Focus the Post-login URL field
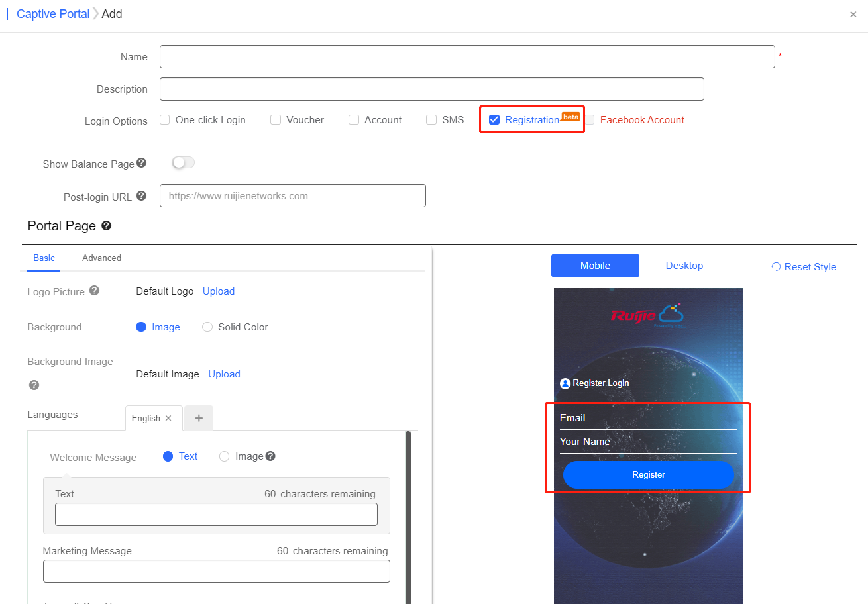Screen dimensions: 868x604 pos(293,196)
